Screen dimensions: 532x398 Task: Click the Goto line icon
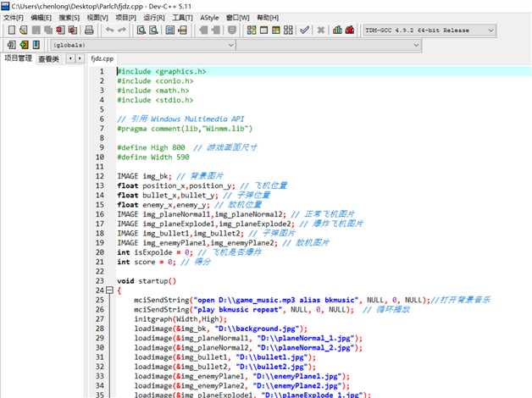click(x=182, y=30)
